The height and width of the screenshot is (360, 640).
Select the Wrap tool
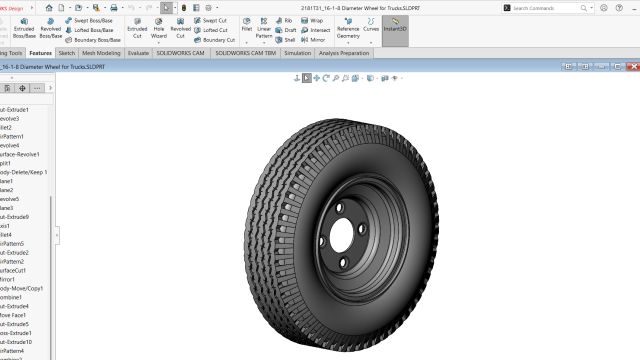312,20
